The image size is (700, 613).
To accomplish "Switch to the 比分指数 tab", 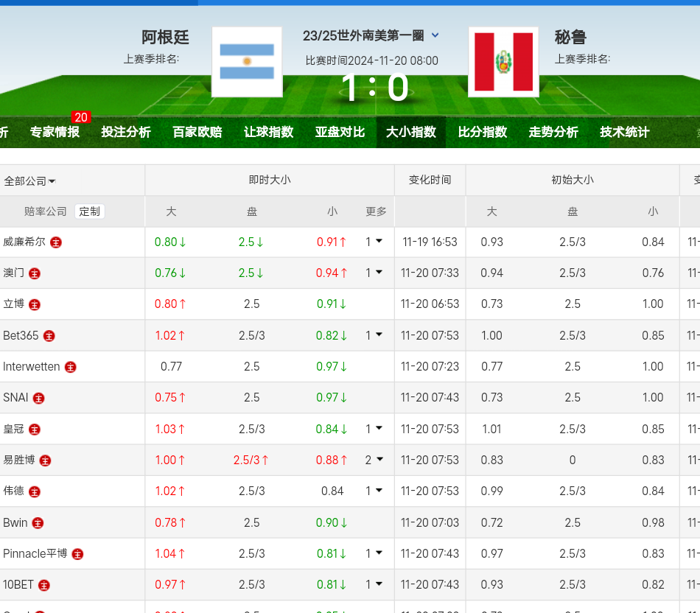I will point(483,132).
